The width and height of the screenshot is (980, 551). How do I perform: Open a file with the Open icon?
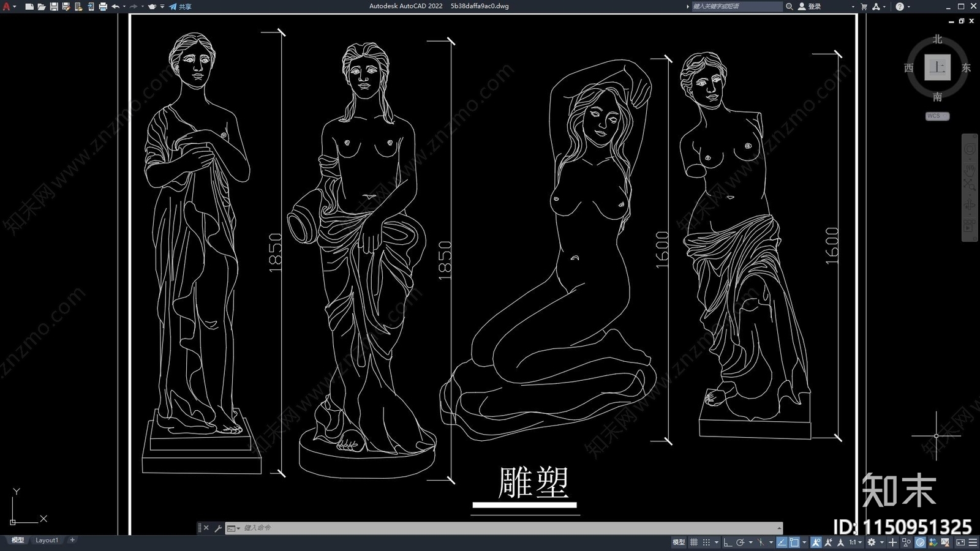click(41, 7)
